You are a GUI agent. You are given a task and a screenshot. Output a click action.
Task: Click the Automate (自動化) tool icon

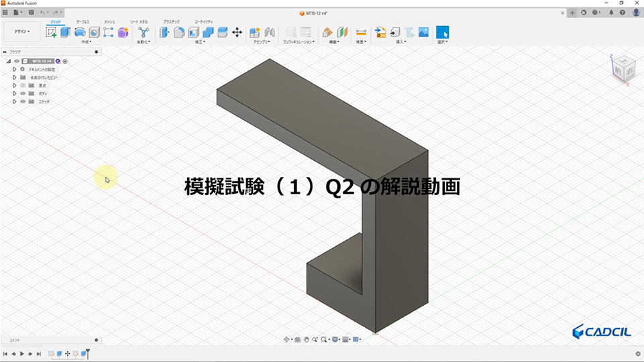click(144, 32)
